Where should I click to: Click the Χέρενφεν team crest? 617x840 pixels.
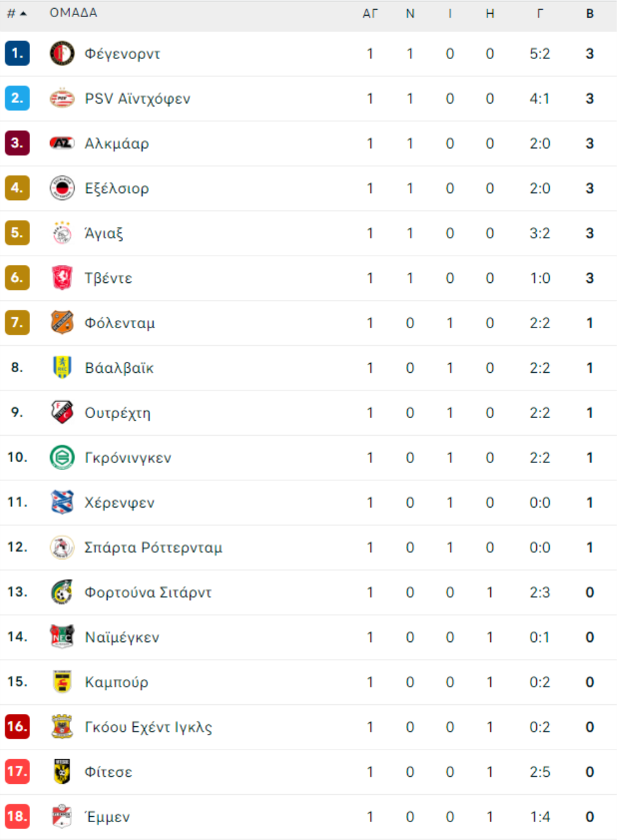pyautogui.click(x=62, y=502)
